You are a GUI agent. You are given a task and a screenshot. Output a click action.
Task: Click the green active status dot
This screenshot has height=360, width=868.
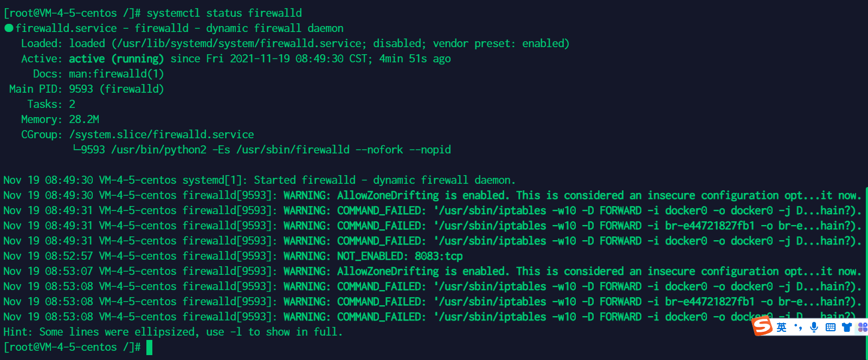(x=9, y=28)
